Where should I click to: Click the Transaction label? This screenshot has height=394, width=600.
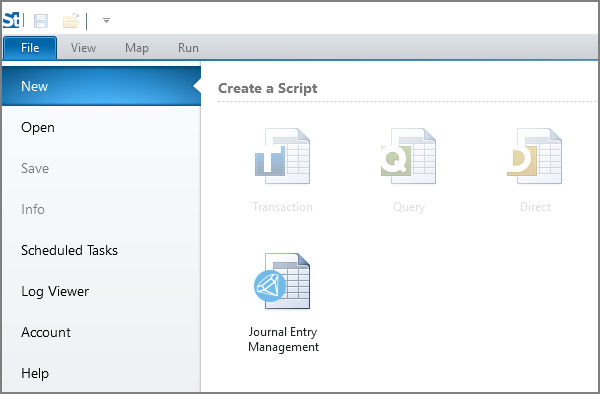pos(282,207)
